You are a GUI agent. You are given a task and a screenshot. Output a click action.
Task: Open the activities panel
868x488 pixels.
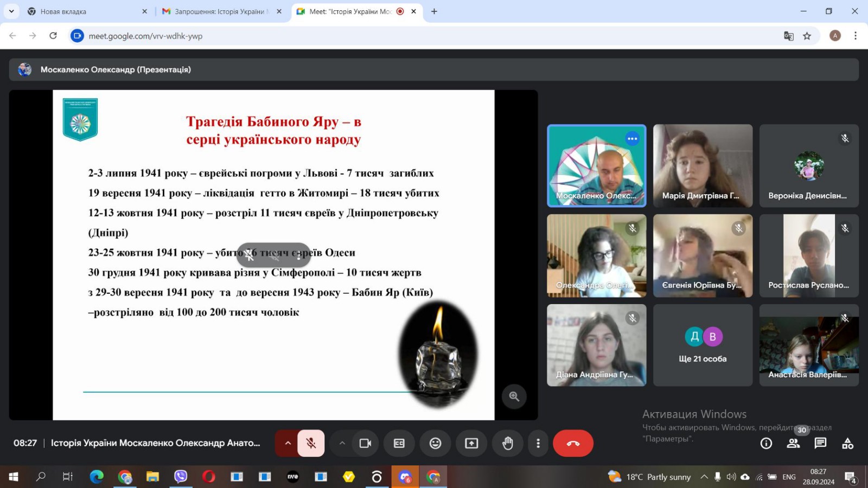(847, 444)
